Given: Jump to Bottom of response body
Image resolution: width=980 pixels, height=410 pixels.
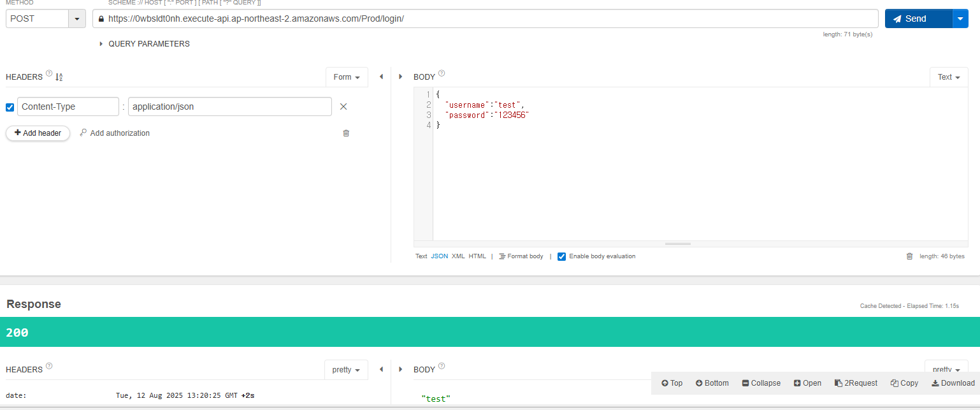Looking at the screenshot, I should tap(712, 383).
